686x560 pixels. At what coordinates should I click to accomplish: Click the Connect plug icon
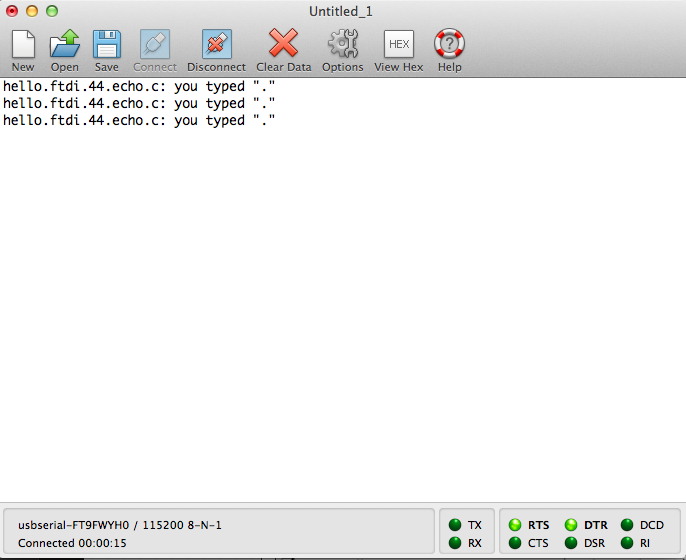point(155,44)
